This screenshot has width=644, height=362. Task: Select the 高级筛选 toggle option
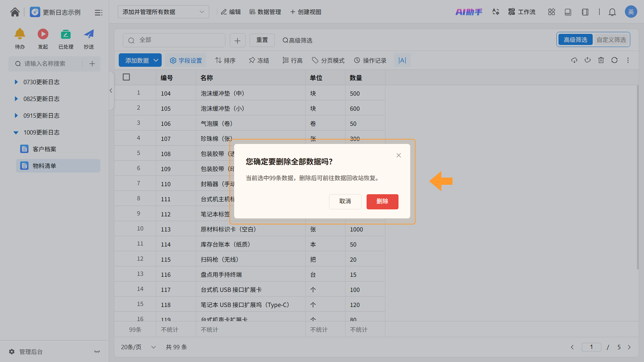coord(575,40)
